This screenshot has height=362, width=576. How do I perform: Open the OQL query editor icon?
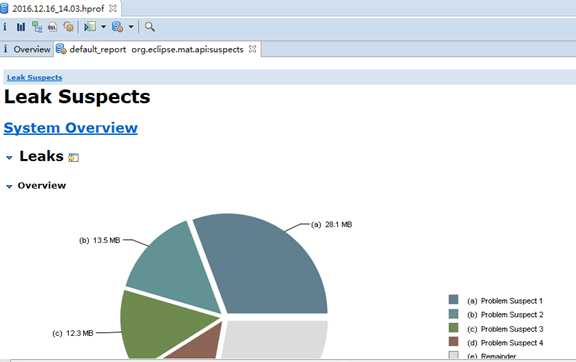pyautogui.click(x=53, y=27)
